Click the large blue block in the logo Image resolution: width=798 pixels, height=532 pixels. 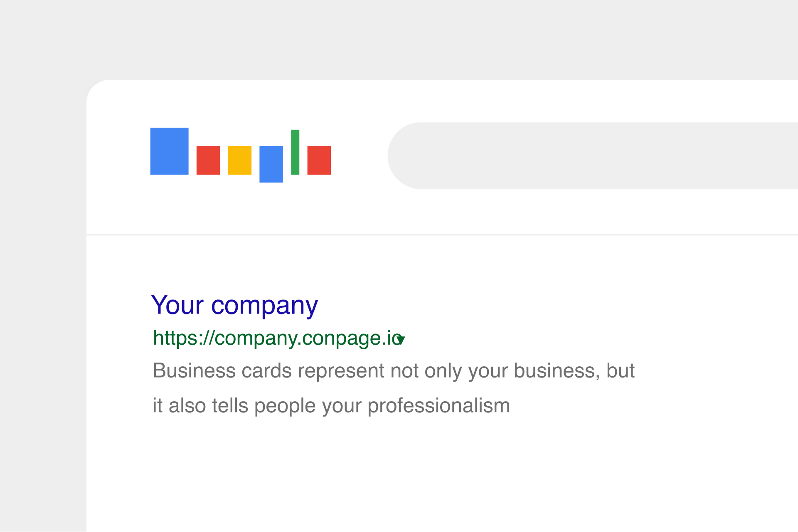(x=169, y=151)
